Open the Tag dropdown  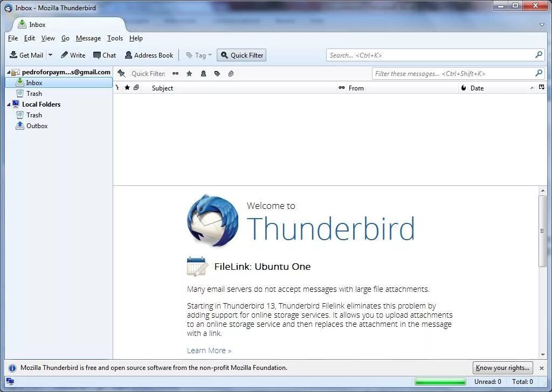[199, 55]
